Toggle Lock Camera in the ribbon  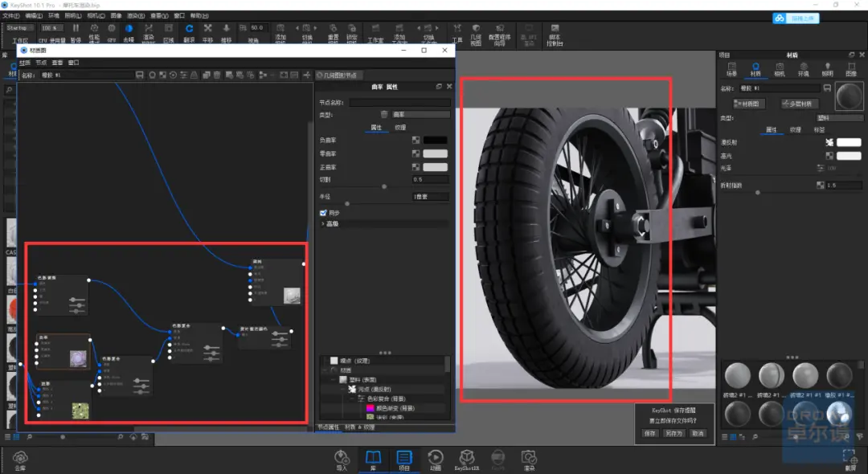pyautogui.click(x=351, y=33)
